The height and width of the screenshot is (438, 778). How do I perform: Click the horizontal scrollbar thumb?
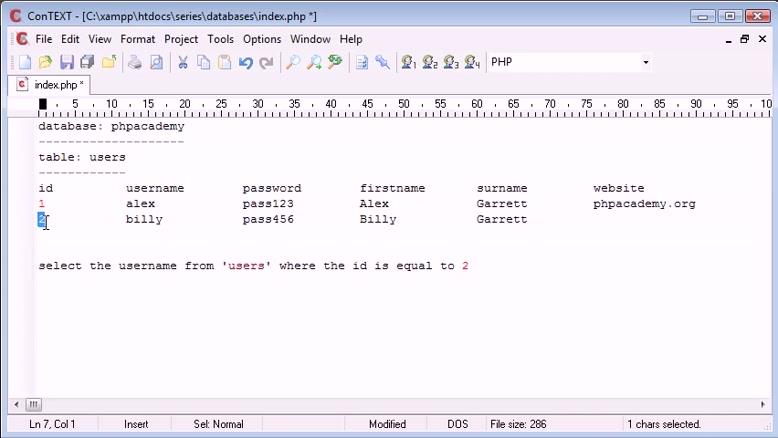pyautogui.click(x=33, y=405)
